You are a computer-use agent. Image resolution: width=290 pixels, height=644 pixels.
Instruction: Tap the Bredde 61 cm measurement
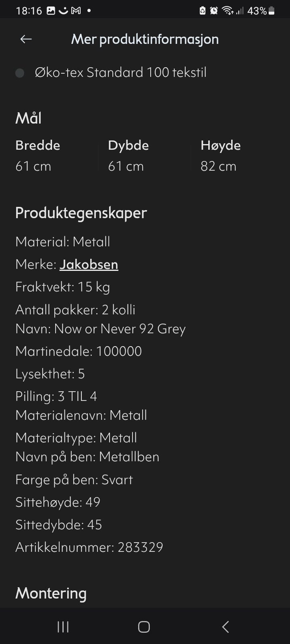pyautogui.click(x=37, y=156)
